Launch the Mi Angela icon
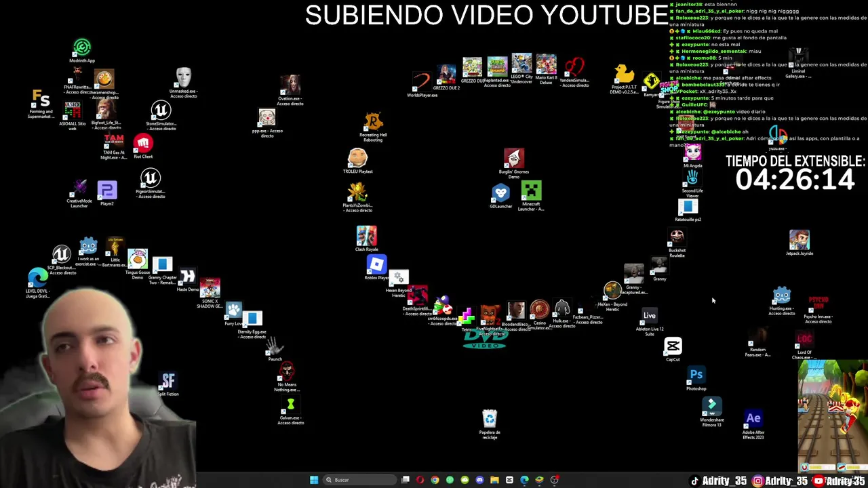Screen dimensions: 868x488 (x=692, y=155)
